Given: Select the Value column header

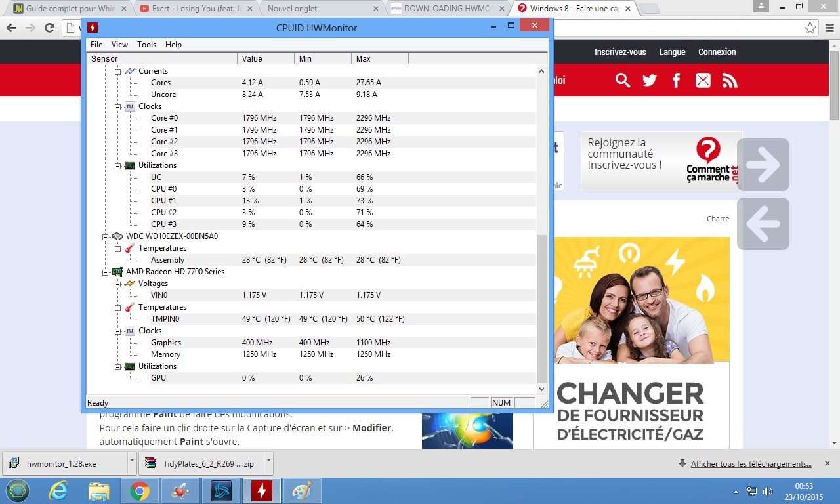Looking at the screenshot, I should click(x=266, y=59).
